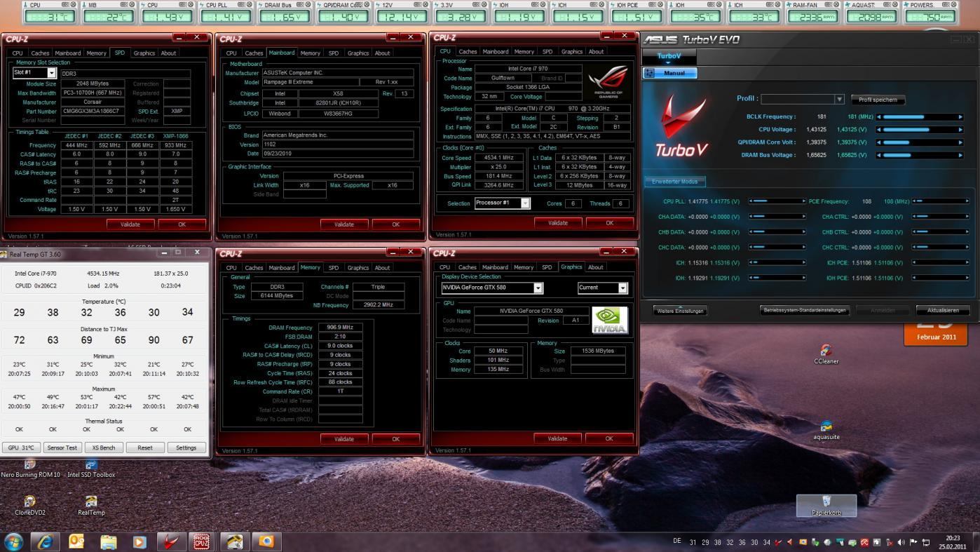This screenshot has height=552, width=980.
Task: Switch to TurboV EVO taskbar icon
Action: click(x=171, y=541)
